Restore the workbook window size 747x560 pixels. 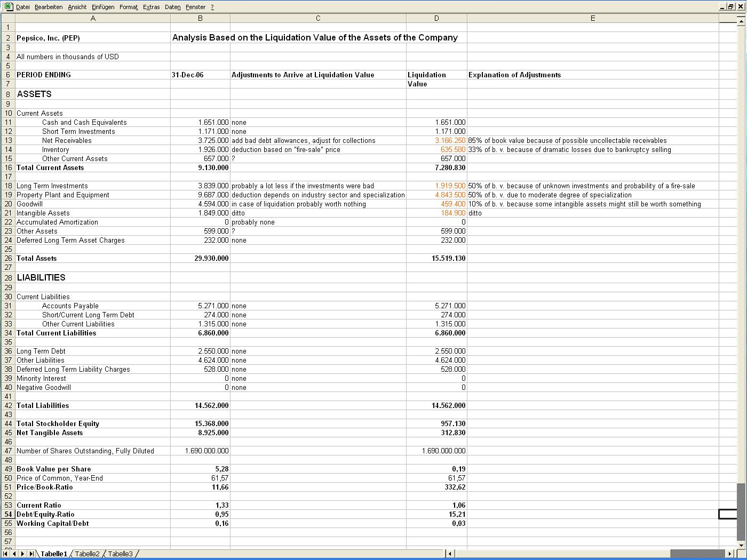pyautogui.click(x=731, y=7)
